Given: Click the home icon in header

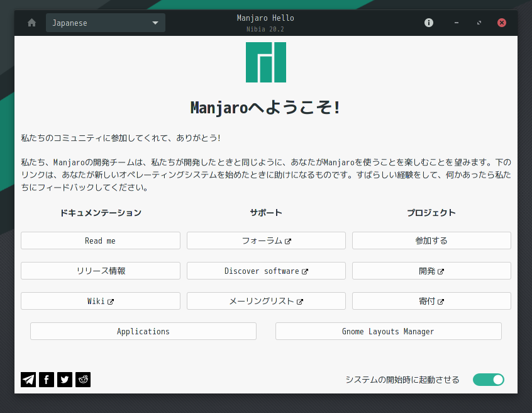Looking at the screenshot, I should click(31, 23).
